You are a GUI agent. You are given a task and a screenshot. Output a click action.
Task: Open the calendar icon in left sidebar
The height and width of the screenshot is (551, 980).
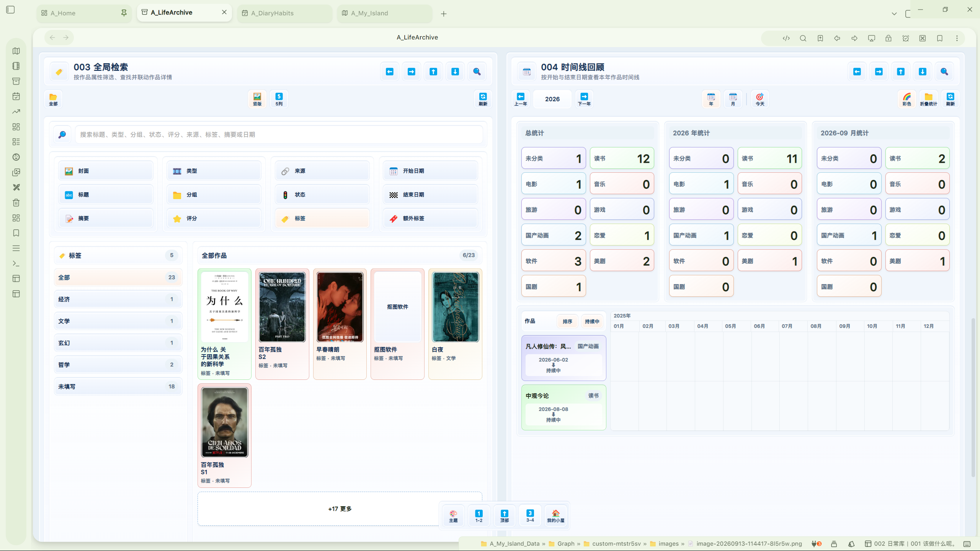pyautogui.click(x=16, y=96)
